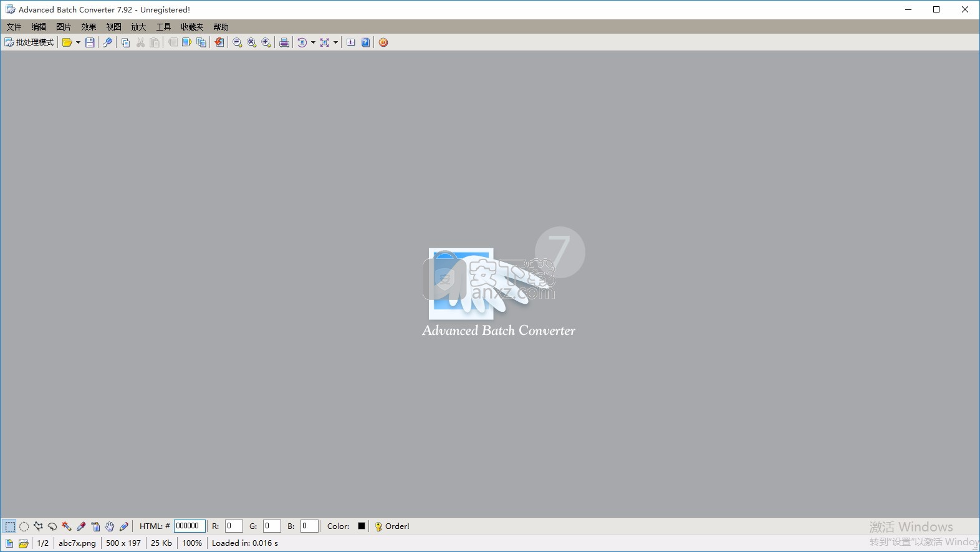980x552 pixels.
Task: Click the multi-page images icon
Action: pos(201,42)
